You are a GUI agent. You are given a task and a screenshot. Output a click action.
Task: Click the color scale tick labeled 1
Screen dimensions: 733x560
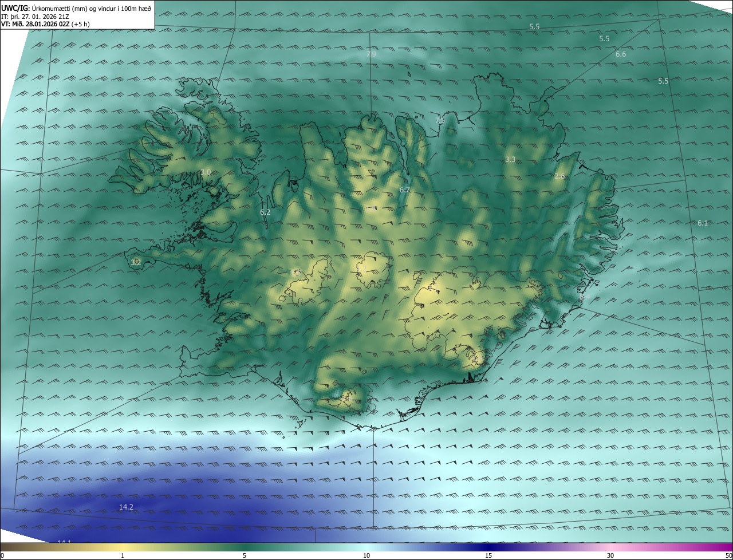(x=123, y=555)
